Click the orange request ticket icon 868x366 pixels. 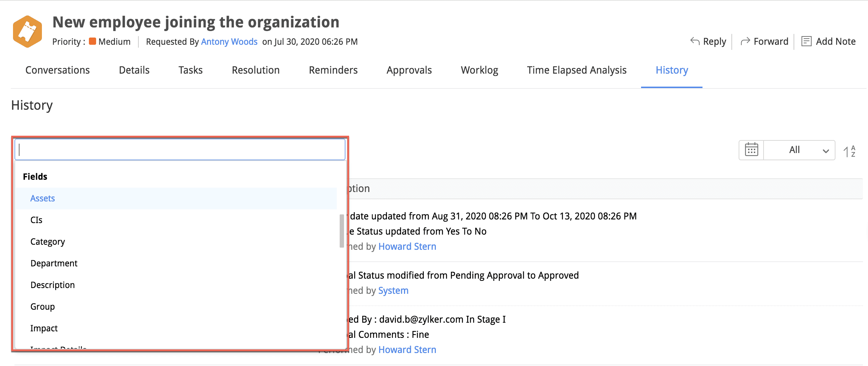(x=27, y=32)
